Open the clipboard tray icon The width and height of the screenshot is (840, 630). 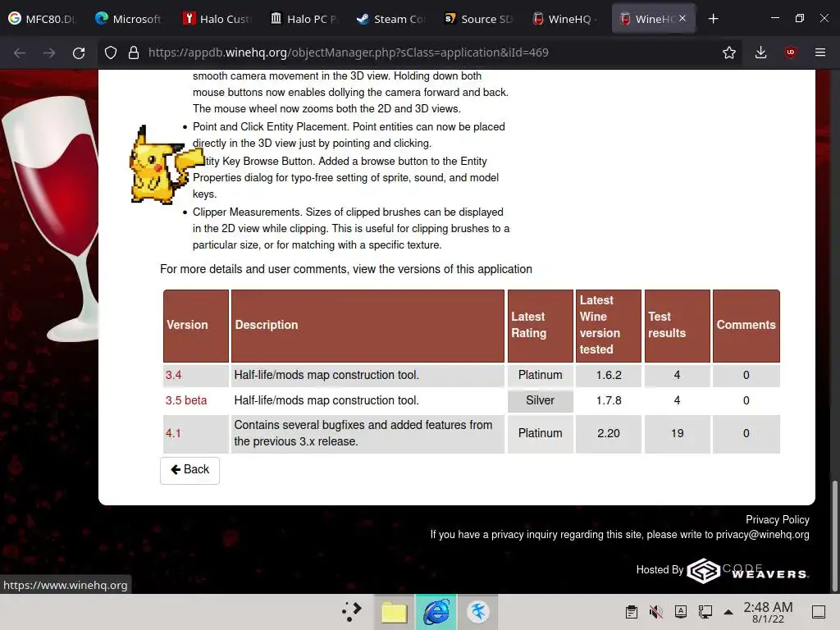point(632,612)
